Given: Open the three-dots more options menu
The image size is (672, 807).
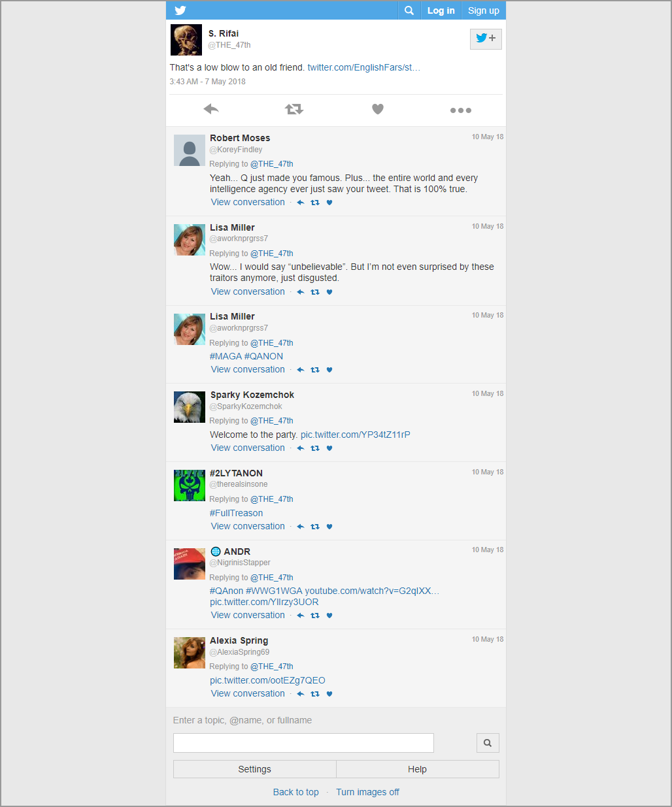Looking at the screenshot, I should (461, 110).
